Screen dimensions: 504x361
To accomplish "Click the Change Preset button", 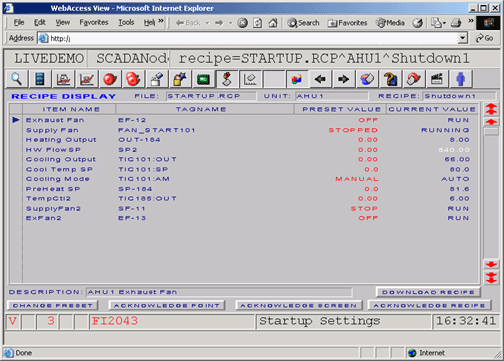I will tap(53, 305).
